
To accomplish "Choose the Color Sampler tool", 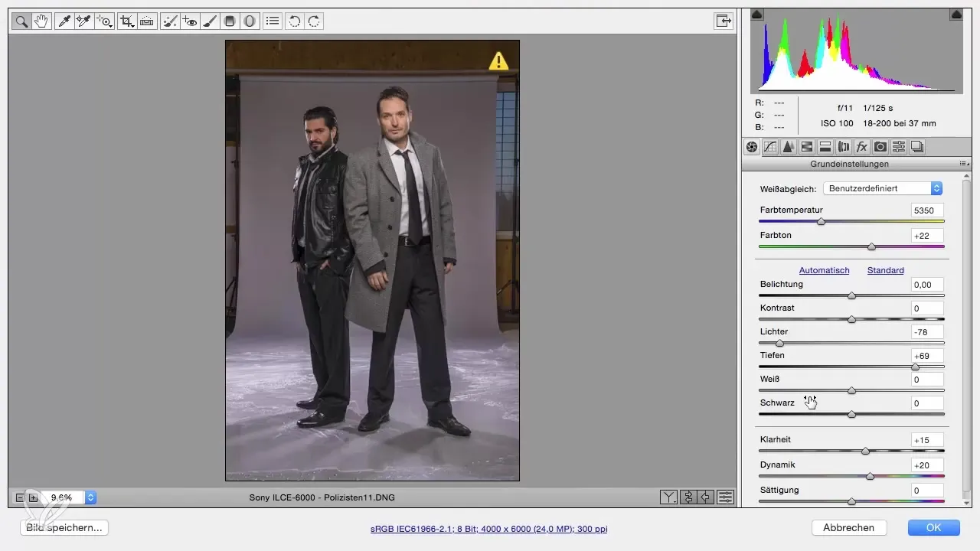I will click(x=84, y=21).
